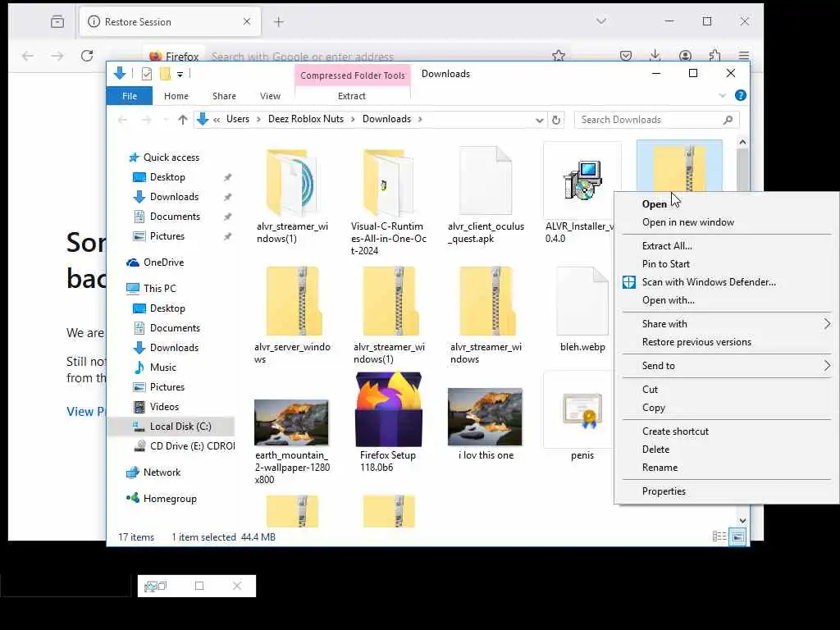840x630 pixels.
Task: Open Customize Quick Access Toolbar dropdown
Action: pos(180,75)
